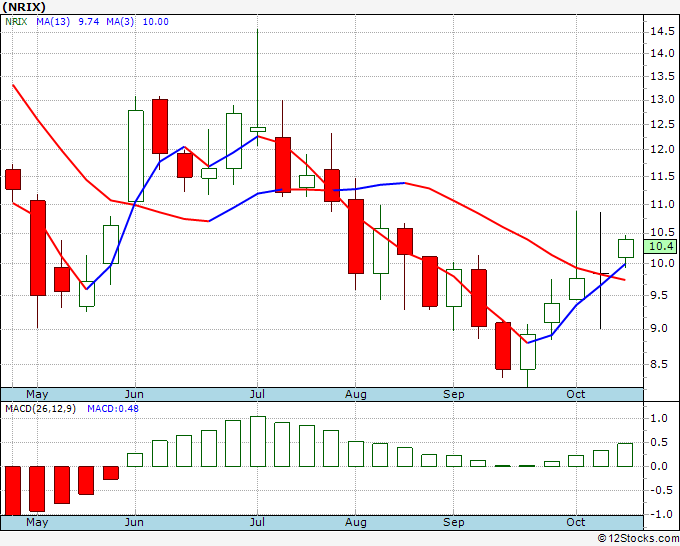Screen dimensions: 680x546
Task: Open the 12Stocks.com copyright link
Action: [x=638, y=539]
